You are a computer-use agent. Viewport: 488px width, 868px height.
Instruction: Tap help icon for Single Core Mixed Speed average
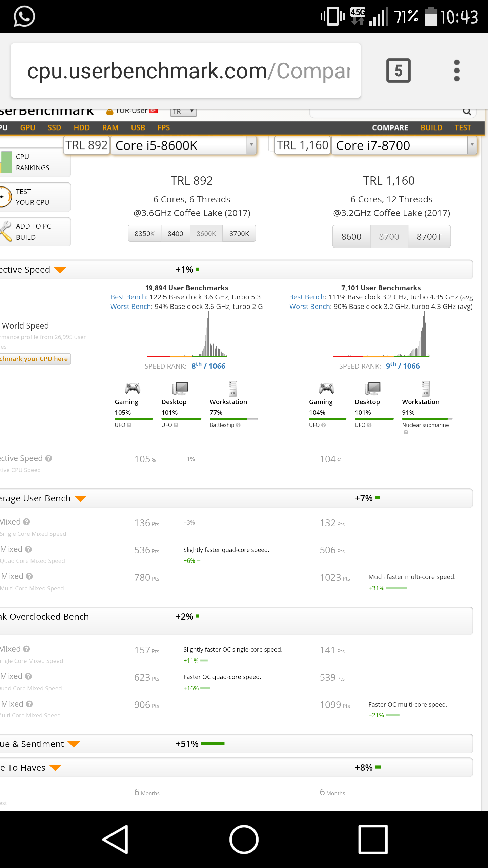point(27,522)
